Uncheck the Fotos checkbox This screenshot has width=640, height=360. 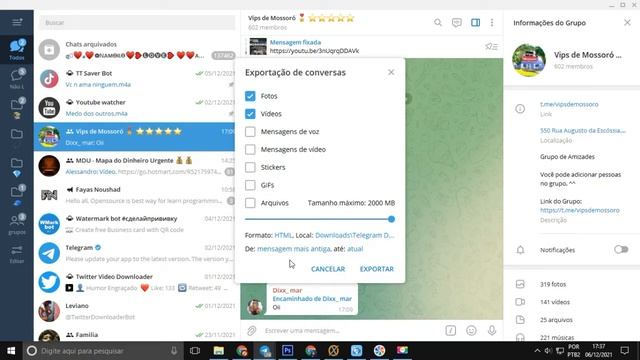pyautogui.click(x=250, y=96)
